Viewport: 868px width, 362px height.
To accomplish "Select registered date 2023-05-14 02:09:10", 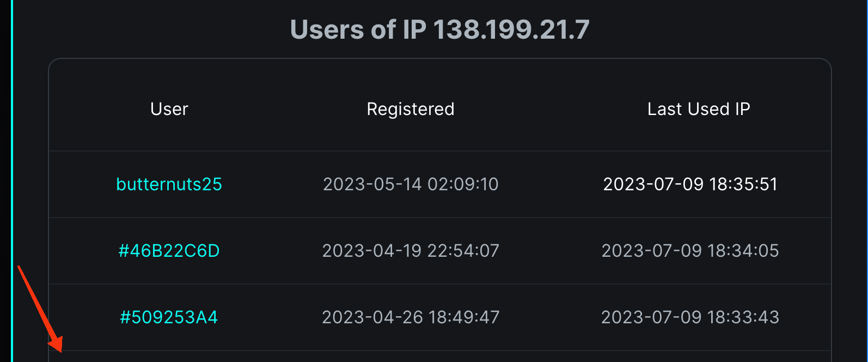I will click(411, 184).
